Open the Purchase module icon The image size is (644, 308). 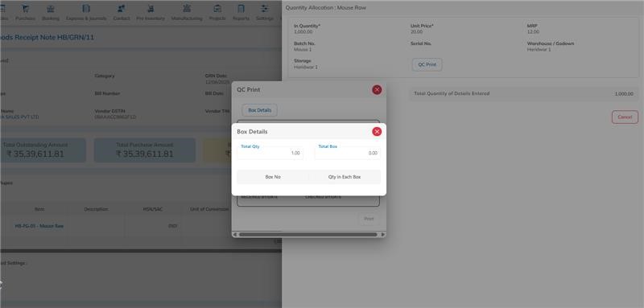point(26,9)
